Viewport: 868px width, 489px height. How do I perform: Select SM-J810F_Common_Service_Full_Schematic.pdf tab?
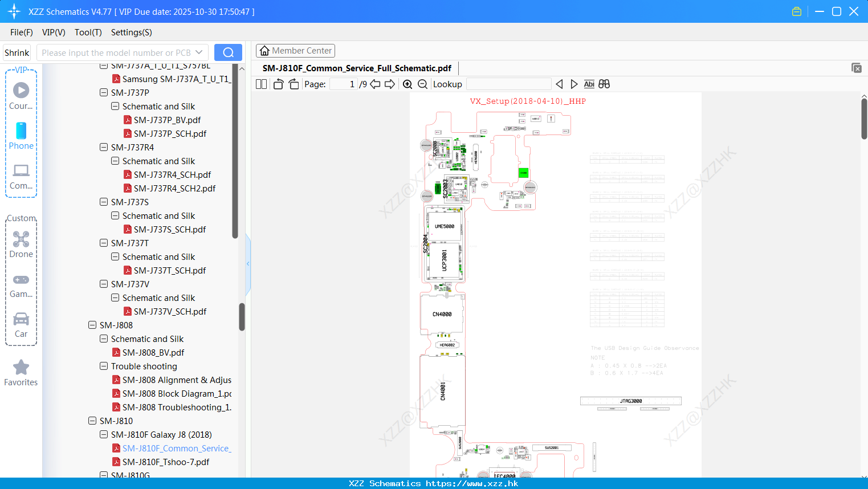(357, 68)
